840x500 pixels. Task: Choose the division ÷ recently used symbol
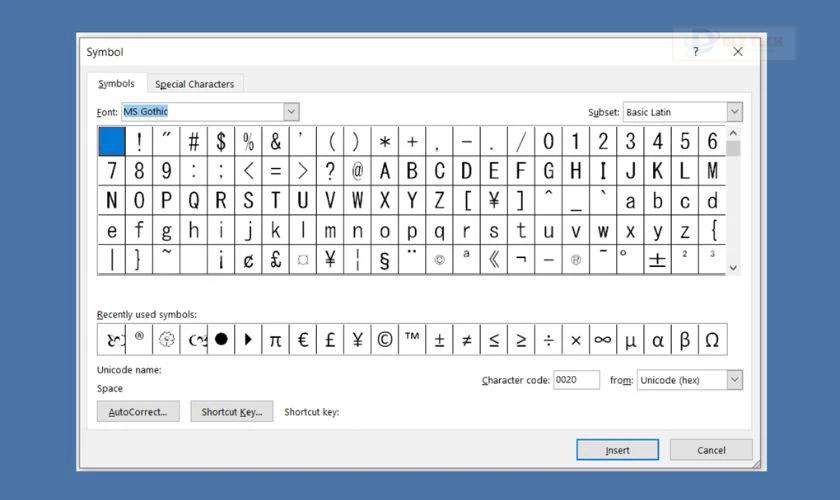[x=549, y=339]
